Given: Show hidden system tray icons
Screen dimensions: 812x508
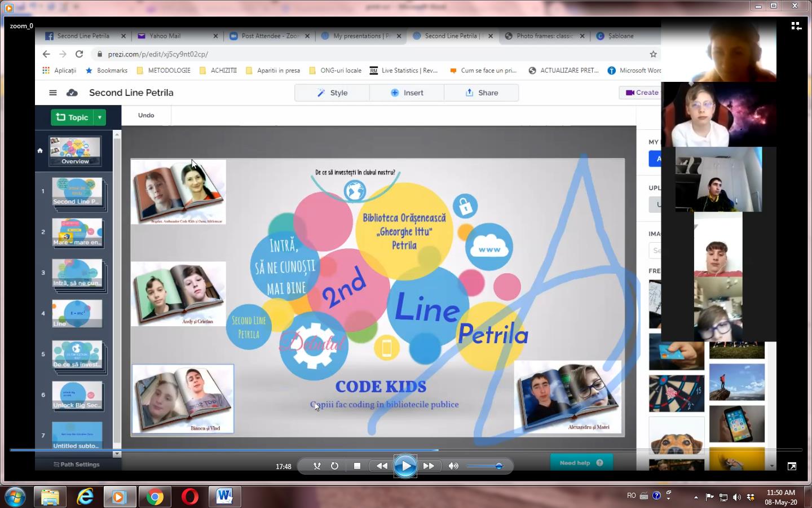Looking at the screenshot, I should coord(696,497).
